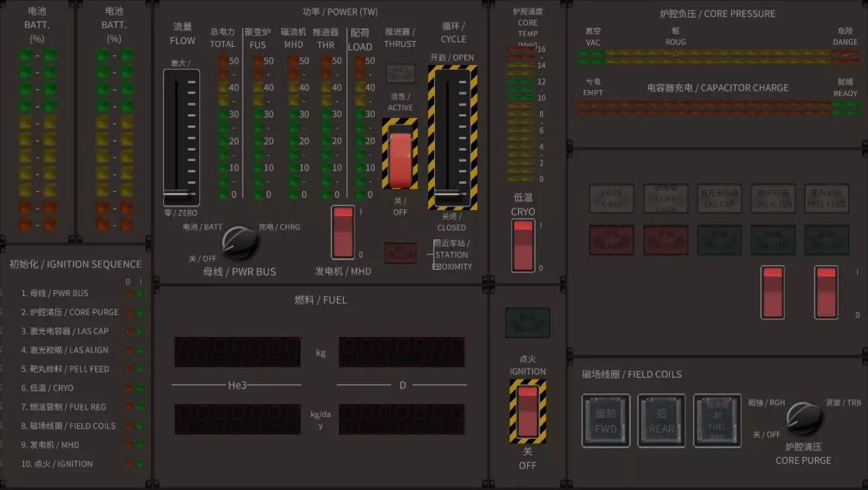Viewport: 868px width, 490px height.
Task: Click the D kg fuel readout
Action: pyautogui.click(x=402, y=352)
